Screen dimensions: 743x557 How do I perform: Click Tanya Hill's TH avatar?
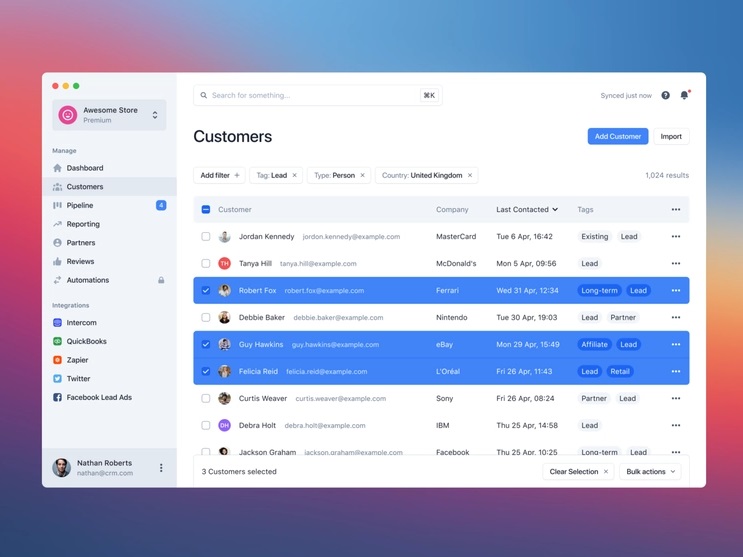point(225,264)
